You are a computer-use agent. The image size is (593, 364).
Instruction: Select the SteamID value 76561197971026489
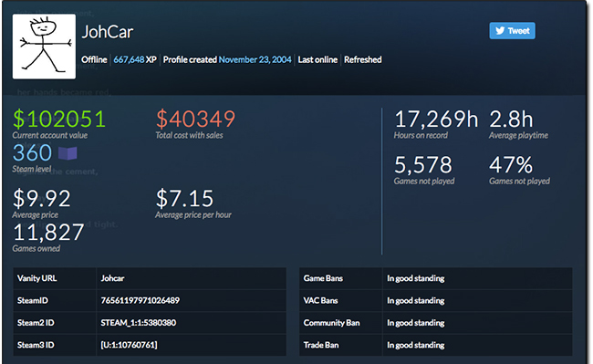[x=140, y=300]
